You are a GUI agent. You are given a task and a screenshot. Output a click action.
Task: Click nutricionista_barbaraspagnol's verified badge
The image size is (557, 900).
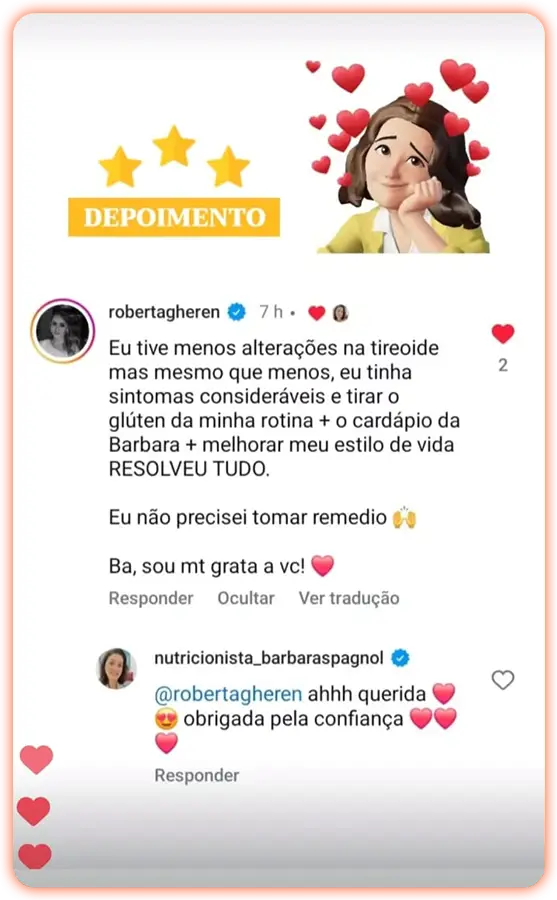[400, 658]
